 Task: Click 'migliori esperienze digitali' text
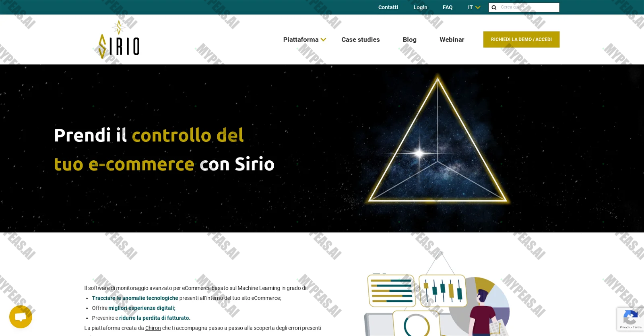142,308
